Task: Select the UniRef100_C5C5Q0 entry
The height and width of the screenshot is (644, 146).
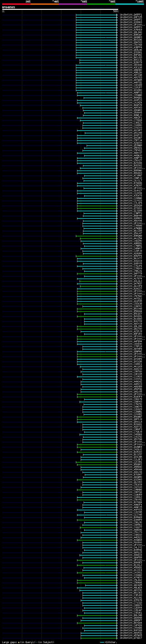Action: (x=131, y=296)
